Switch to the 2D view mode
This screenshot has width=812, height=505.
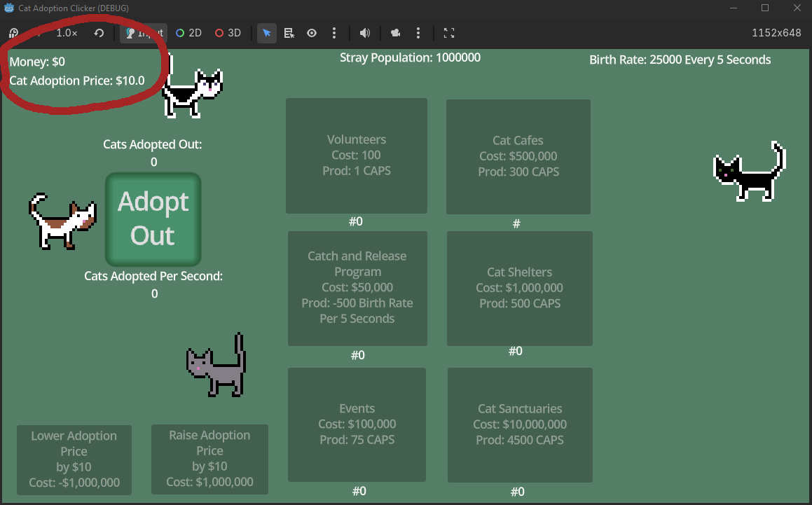[x=189, y=33]
